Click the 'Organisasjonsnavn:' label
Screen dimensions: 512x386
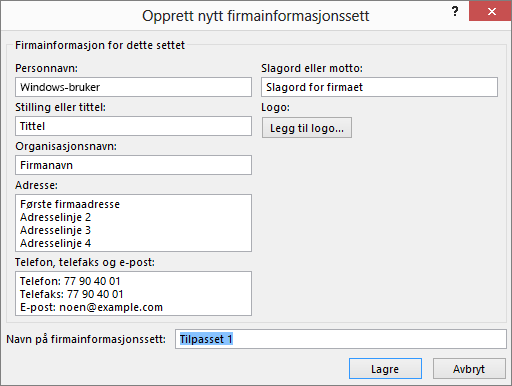(66, 146)
